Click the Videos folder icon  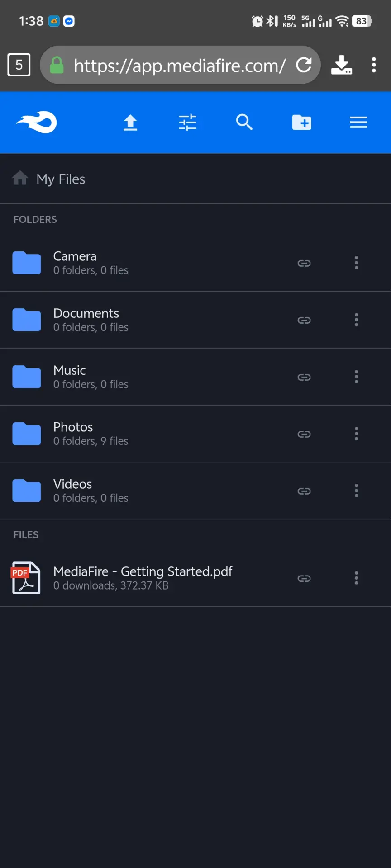tap(27, 491)
